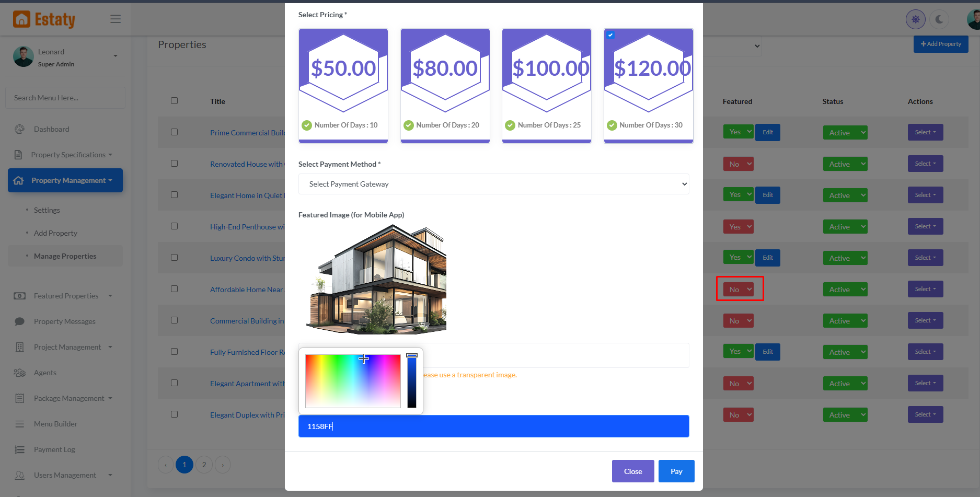Open Featured No dropdown for Elegant Duplex row
Image resolution: width=980 pixels, height=497 pixels.
pos(739,414)
